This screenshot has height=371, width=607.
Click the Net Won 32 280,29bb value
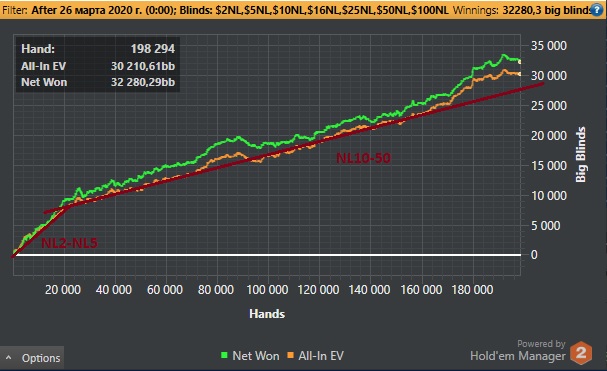143,82
